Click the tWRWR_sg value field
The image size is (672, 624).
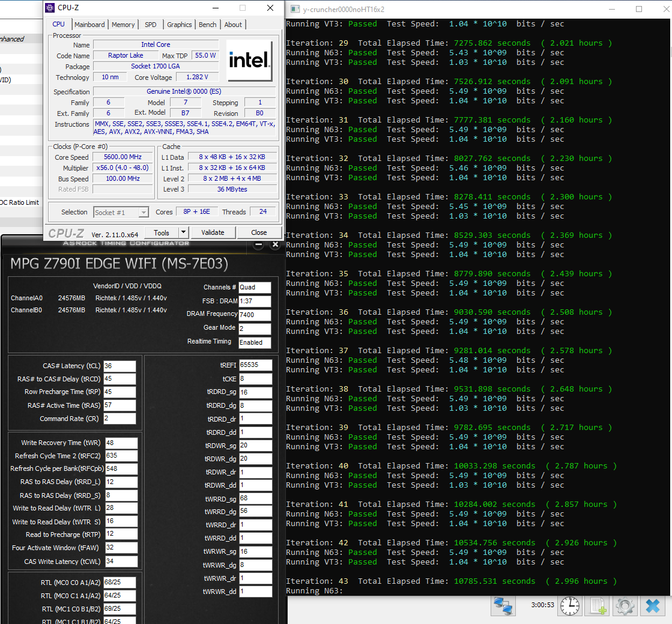[x=255, y=552]
